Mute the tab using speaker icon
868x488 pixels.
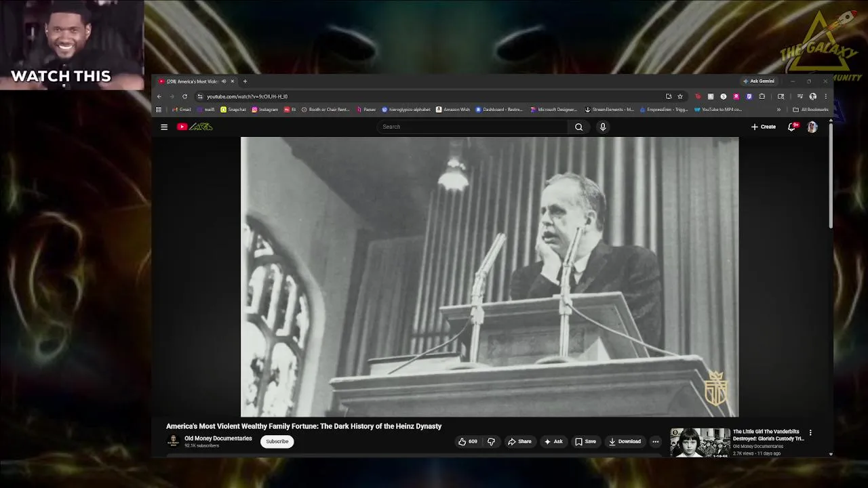click(x=224, y=81)
